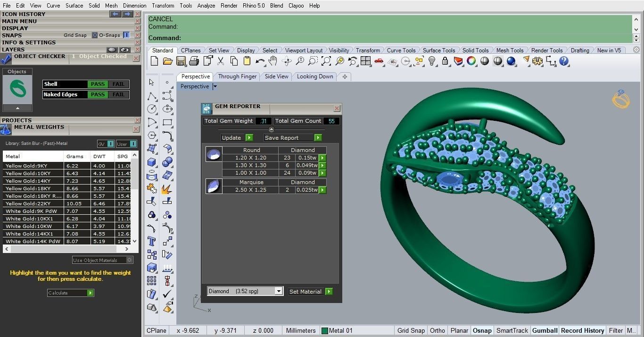Select the Polyline tool in sidebar
This screenshot has width=644, height=337.
(x=151, y=96)
